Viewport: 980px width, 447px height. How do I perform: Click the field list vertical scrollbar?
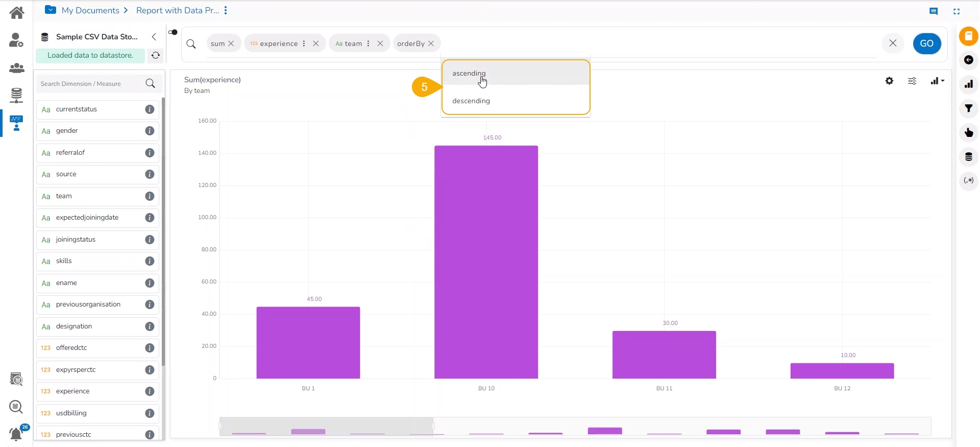pyautogui.click(x=163, y=231)
